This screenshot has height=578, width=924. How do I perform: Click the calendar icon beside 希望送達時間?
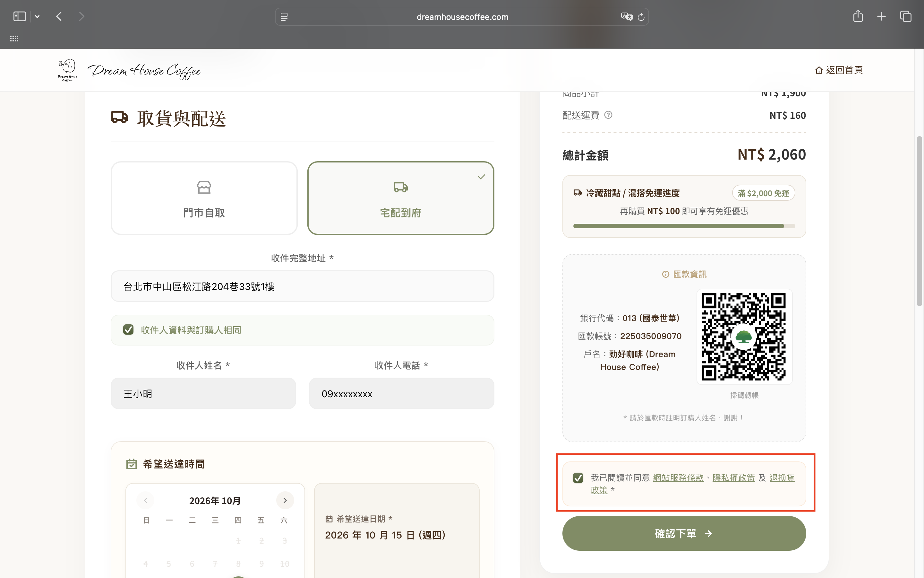[131, 464]
